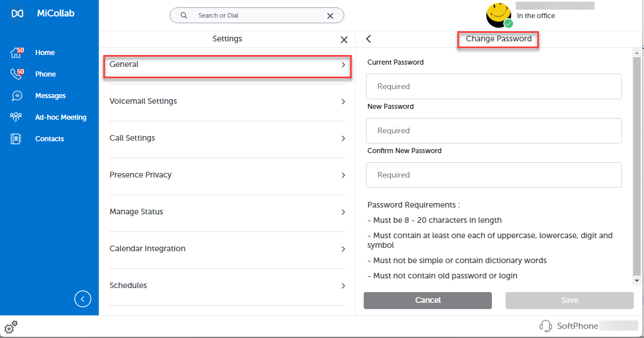Open Call Settings entry
644x338 pixels.
pyautogui.click(x=227, y=140)
